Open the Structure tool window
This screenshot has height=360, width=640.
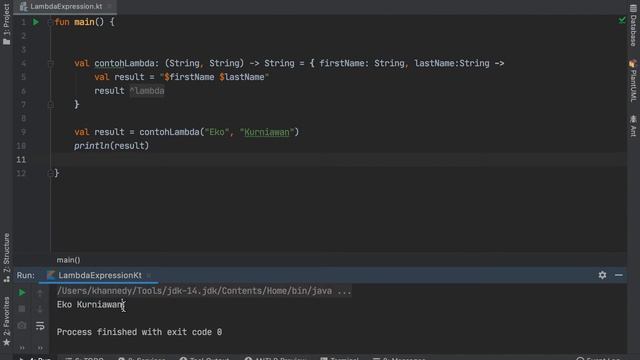[x=7, y=258]
